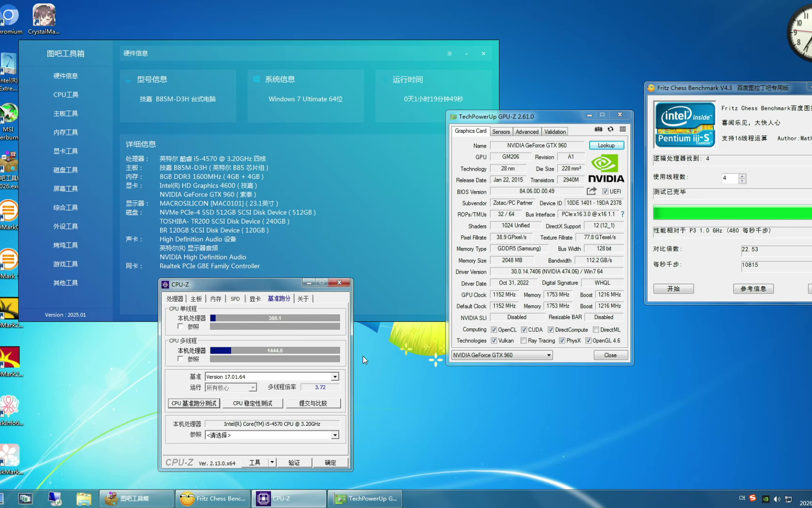The width and height of the screenshot is (812, 508).
Task: Switch to TechPowerUp GPU-Z on taskbar
Action: 365,499
